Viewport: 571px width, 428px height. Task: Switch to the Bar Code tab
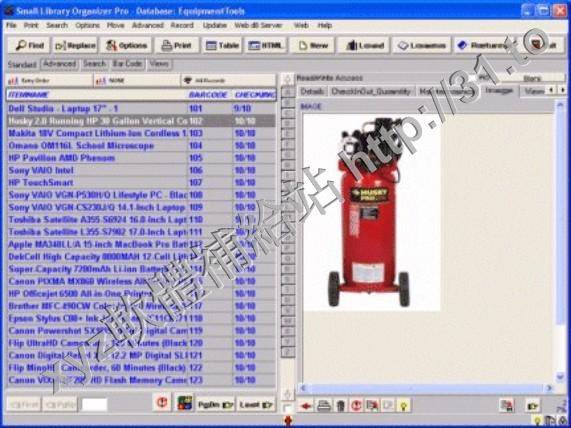click(x=127, y=64)
